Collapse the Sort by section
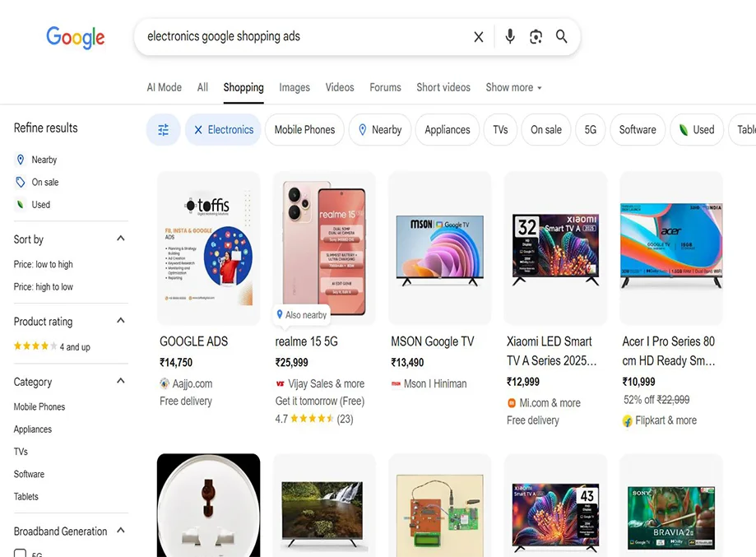Image resolution: width=756 pixels, height=557 pixels. pos(120,238)
